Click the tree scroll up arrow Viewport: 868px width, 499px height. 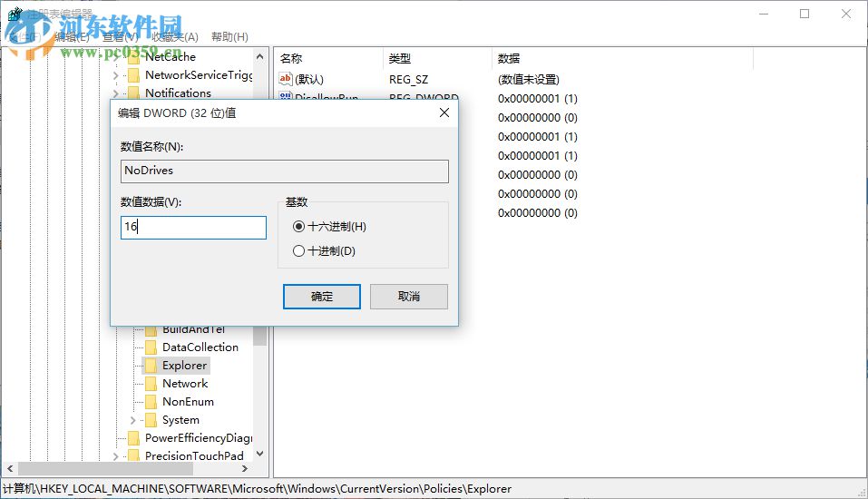[259, 56]
